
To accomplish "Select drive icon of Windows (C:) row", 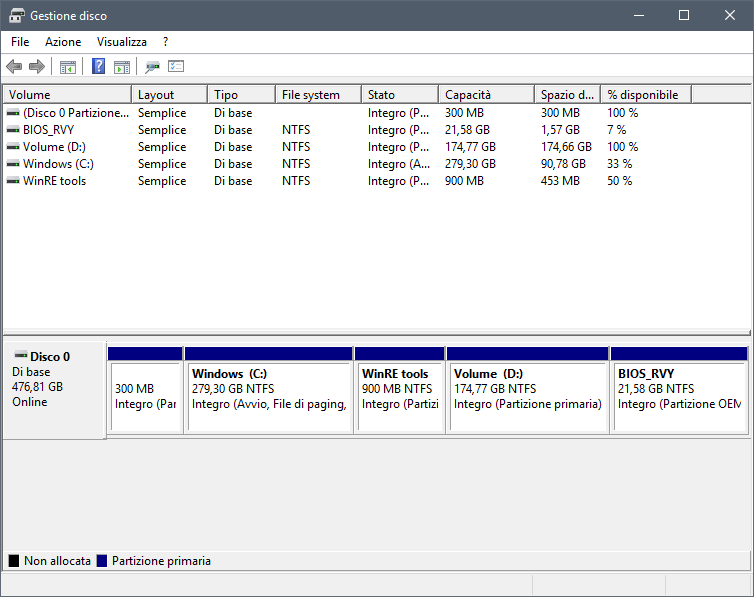I will (13, 164).
